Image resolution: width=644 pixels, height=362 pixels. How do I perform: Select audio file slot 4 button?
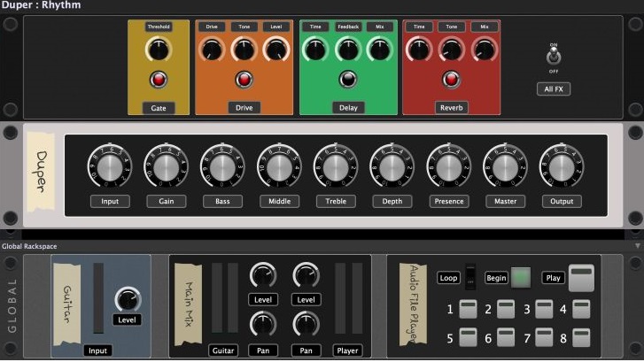pyautogui.click(x=581, y=309)
